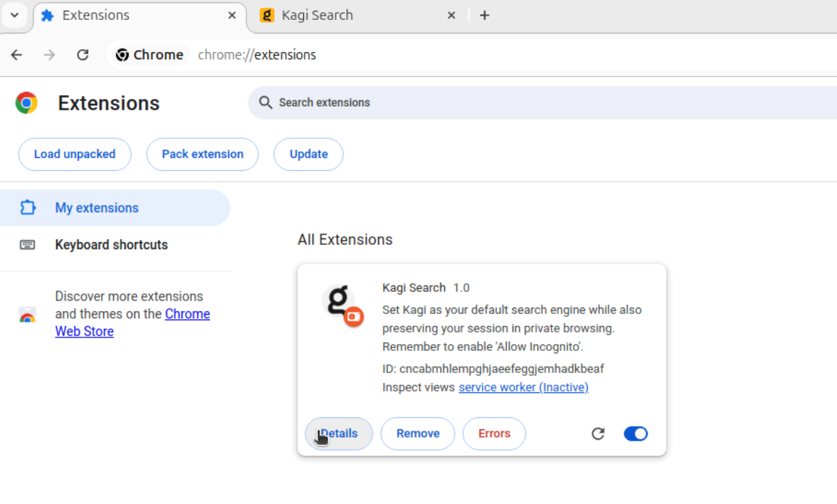The height and width of the screenshot is (504, 837).
Task: Click the Update button
Action: [309, 154]
